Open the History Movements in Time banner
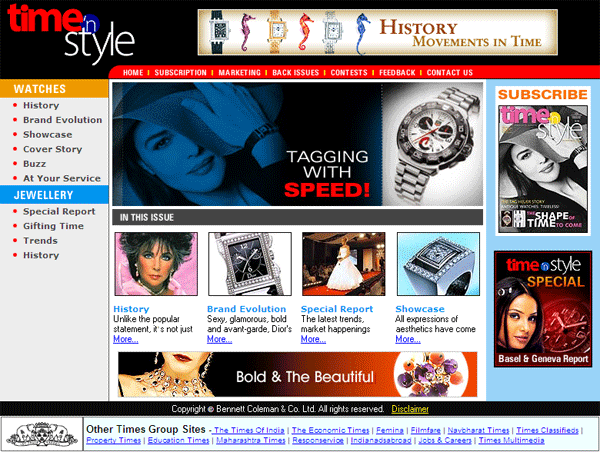The height and width of the screenshot is (452, 600). pyautogui.click(x=377, y=32)
